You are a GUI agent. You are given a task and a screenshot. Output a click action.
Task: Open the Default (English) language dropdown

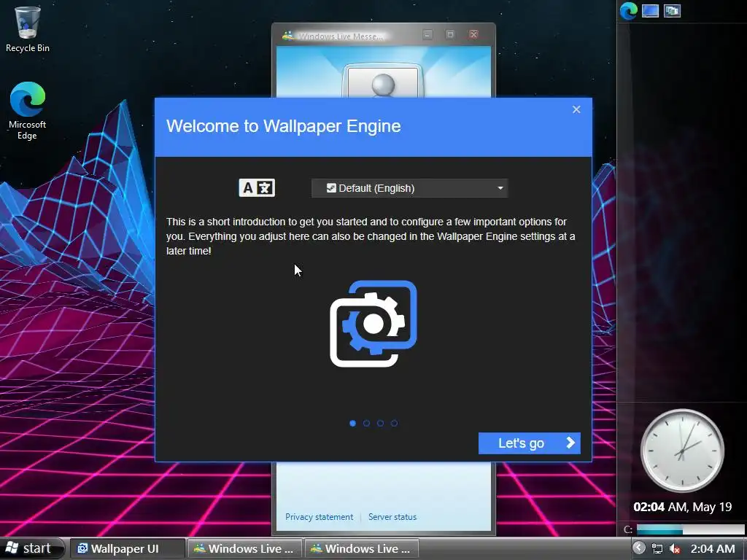click(x=410, y=188)
